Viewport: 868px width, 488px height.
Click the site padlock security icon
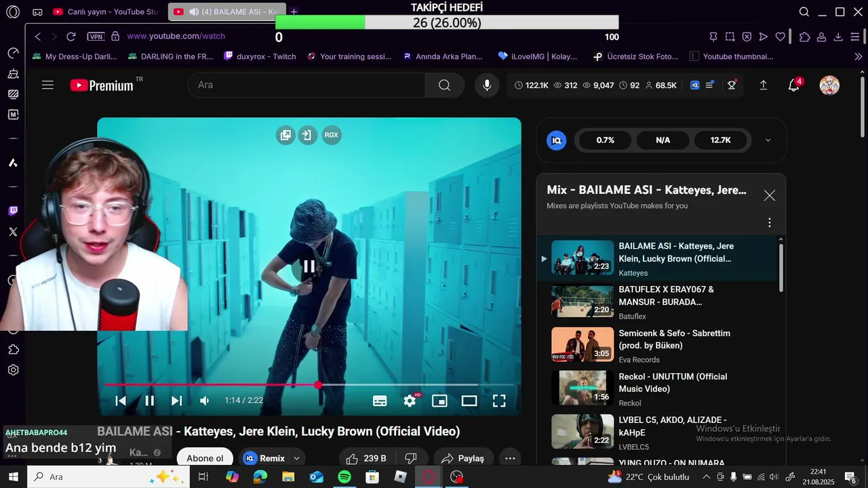pyautogui.click(x=115, y=36)
